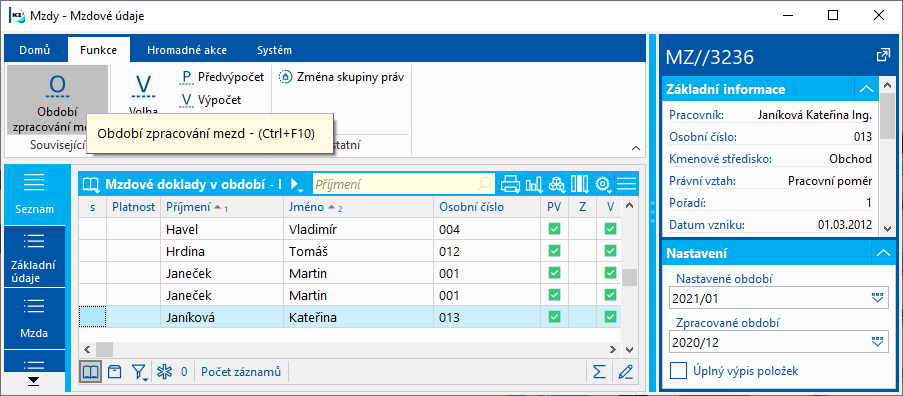Expand the sidebar list downward arrow

[x=34, y=382]
